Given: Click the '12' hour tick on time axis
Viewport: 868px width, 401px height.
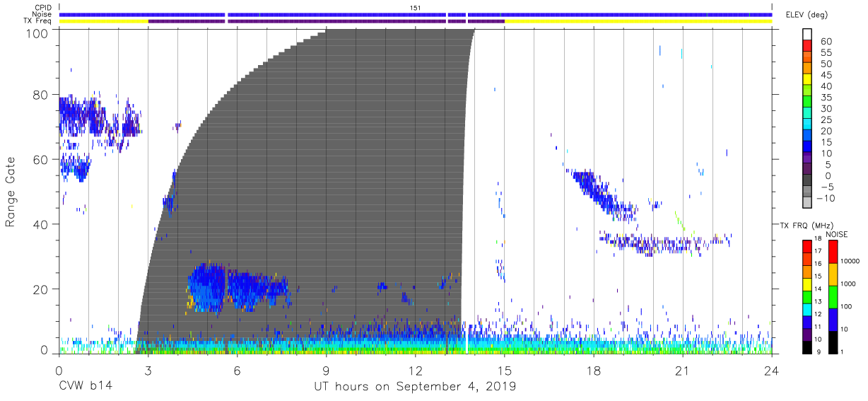Looking at the screenshot, I should click(x=415, y=371).
